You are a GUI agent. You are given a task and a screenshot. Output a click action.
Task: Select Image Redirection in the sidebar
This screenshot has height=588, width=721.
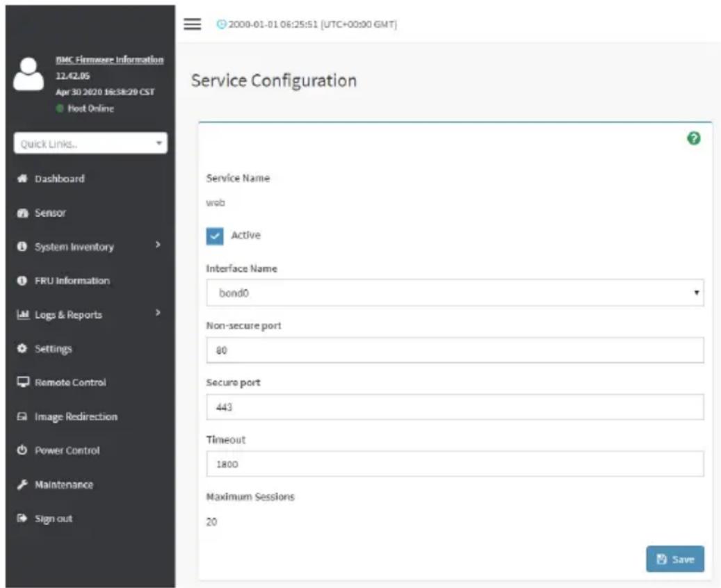click(x=76, y=416)
